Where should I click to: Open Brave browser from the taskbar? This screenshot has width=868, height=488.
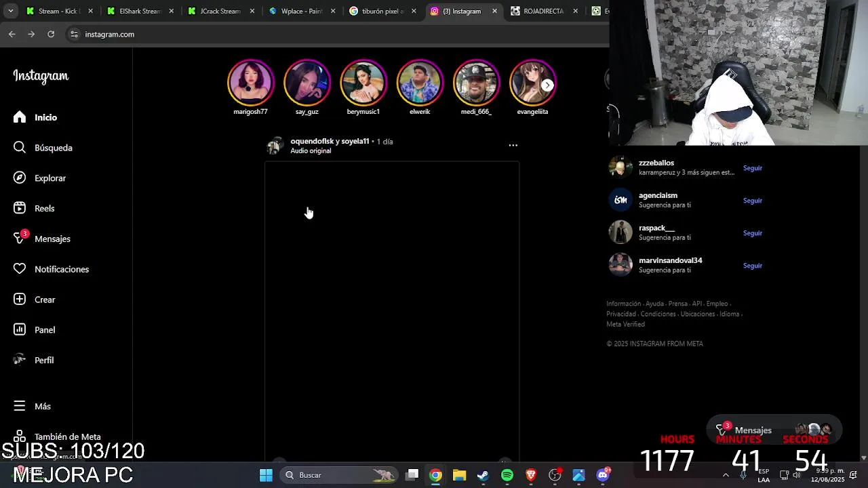[x=531, y=475]
